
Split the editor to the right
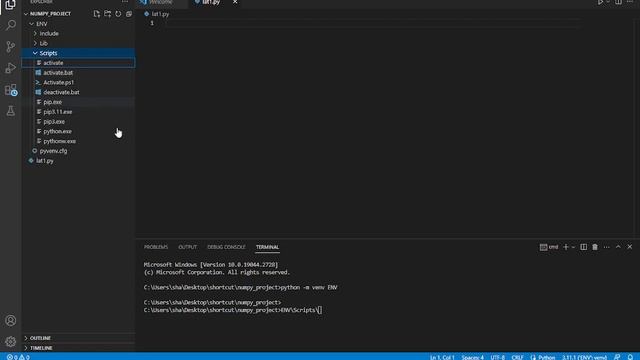(x=619, y=2)
